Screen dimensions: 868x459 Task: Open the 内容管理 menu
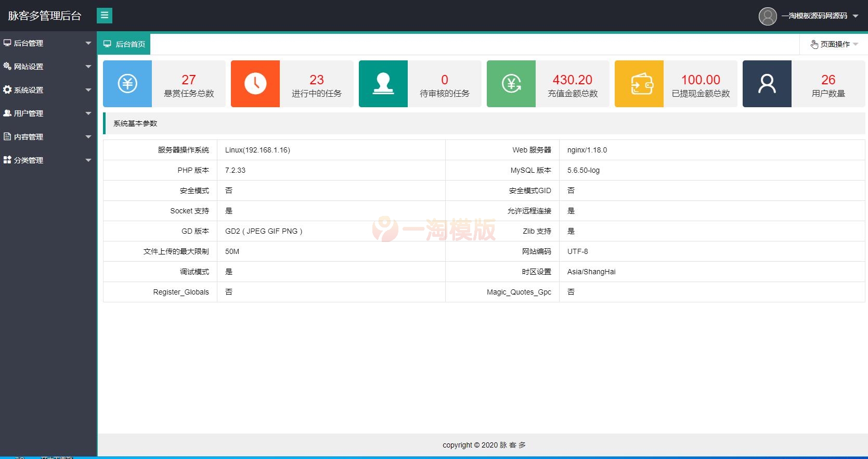coord(48,137)
